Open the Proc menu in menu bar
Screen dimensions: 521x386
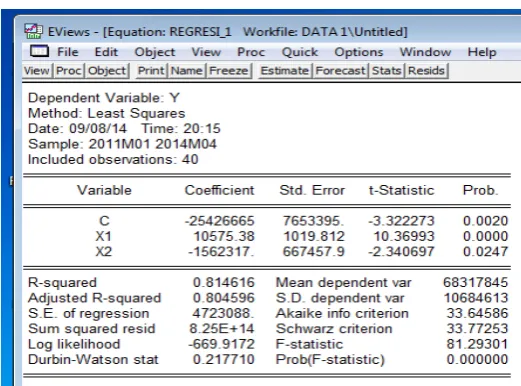pos(251,52)
